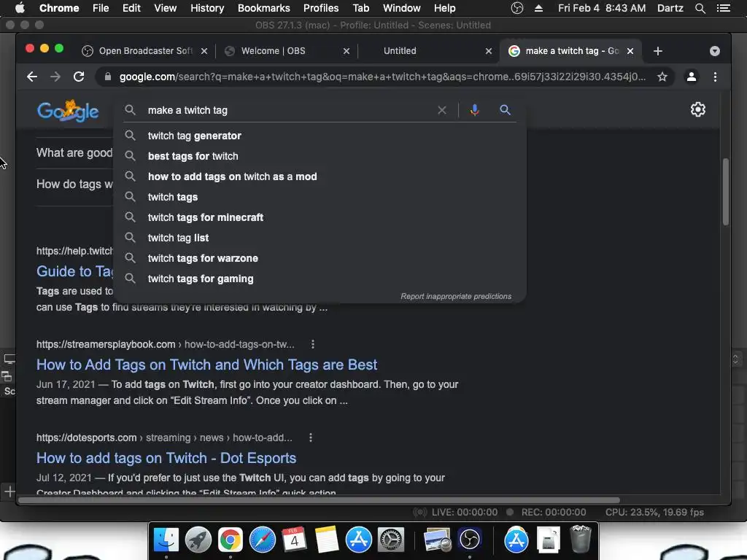
Task: Close the Welcome | OBS tab
Action: point(347,51)
